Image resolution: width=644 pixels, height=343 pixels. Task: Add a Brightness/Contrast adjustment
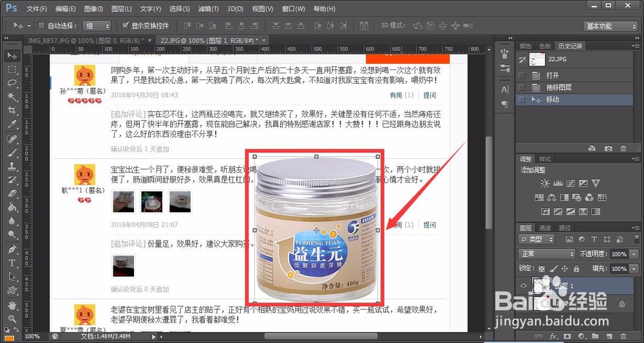pyautogui.click(x=545, y=183)
